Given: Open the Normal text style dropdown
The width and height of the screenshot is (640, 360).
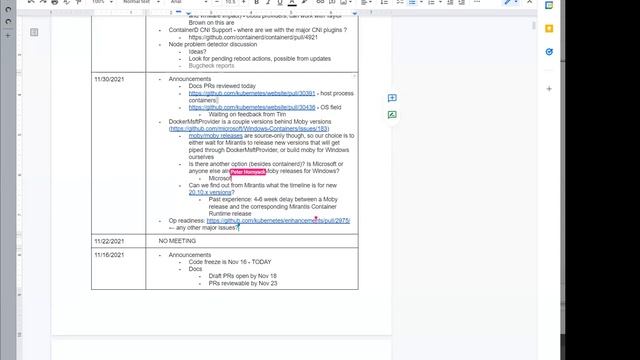Looking at the screenshot, I should [x=141, y=2].
